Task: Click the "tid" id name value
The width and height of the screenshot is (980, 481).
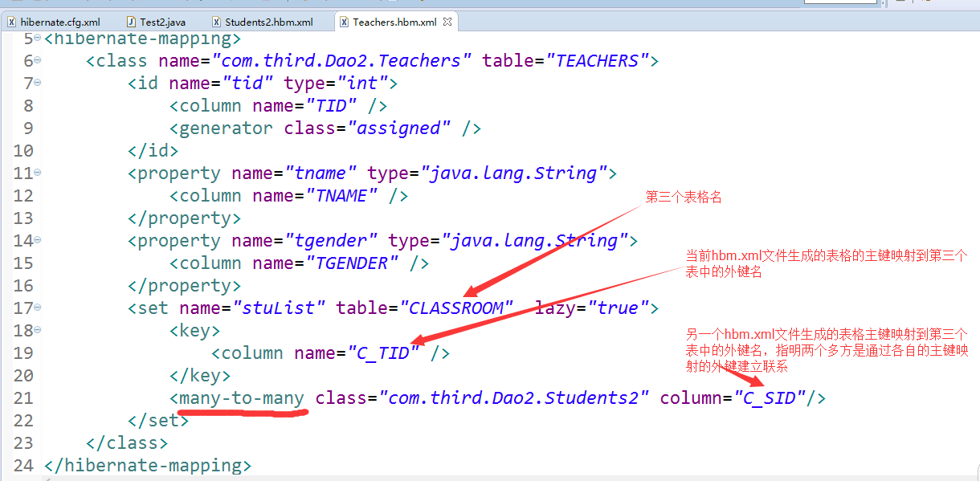Action: click(x=247, y=84)
